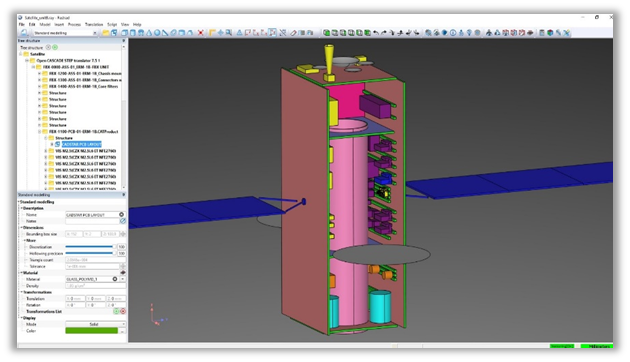Click the magnifier zoom-window toolbar icon
Viewport: 630px width, 362px height.
[229, 33]
